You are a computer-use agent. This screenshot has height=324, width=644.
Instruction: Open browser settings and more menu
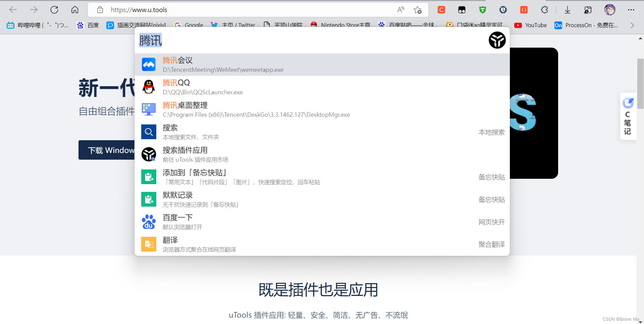click(x=631, y=10)
